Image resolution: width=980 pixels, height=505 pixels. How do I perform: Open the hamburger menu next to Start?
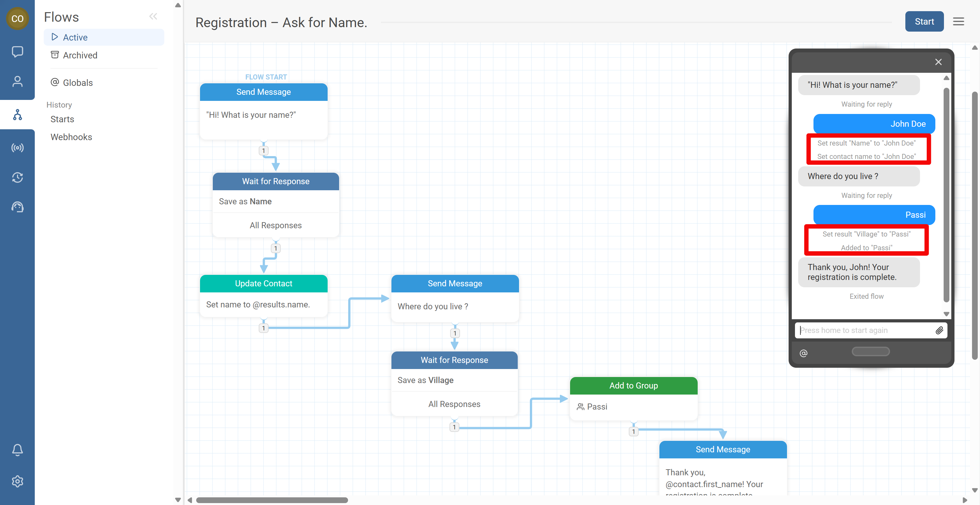pyautogui.click(x=958, y=22)
